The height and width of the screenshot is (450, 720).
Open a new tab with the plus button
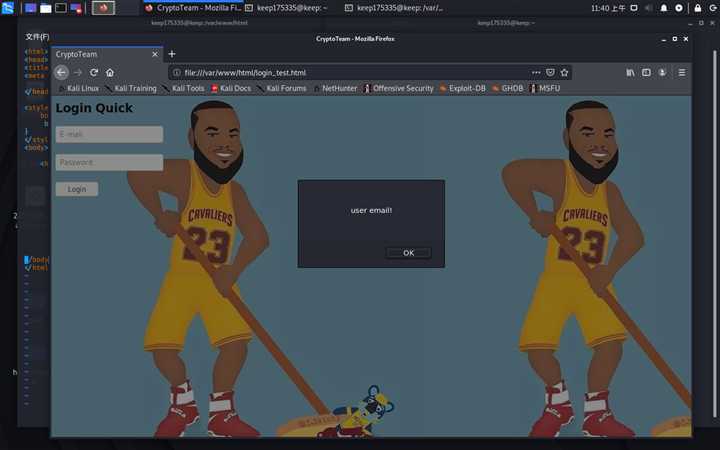click(172, 54)
